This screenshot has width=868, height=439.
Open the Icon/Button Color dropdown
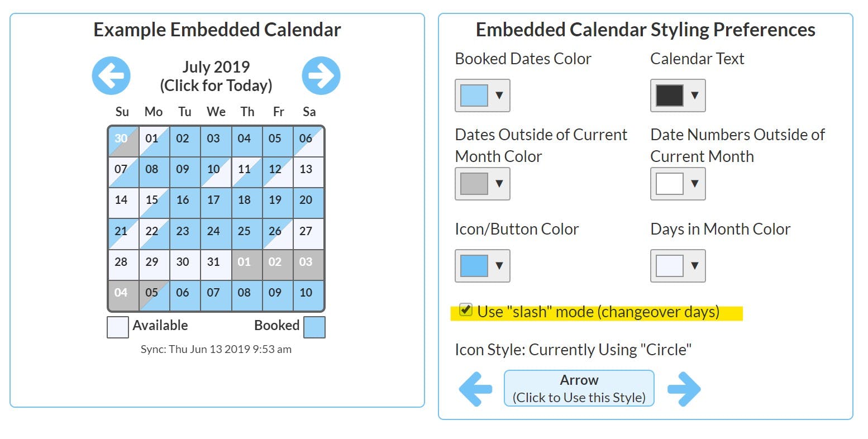(500, 265)
